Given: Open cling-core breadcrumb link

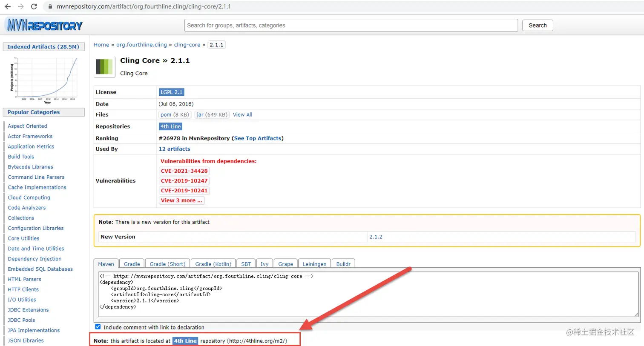Looking at the screenshot, I should pyautogui.click(x=187, y=45).
